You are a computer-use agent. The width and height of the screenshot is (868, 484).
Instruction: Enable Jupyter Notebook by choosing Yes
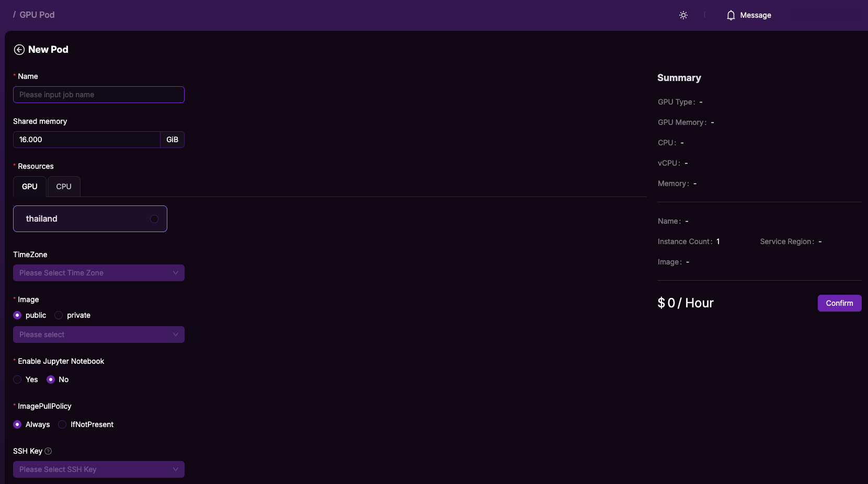[x=17, y=379]
